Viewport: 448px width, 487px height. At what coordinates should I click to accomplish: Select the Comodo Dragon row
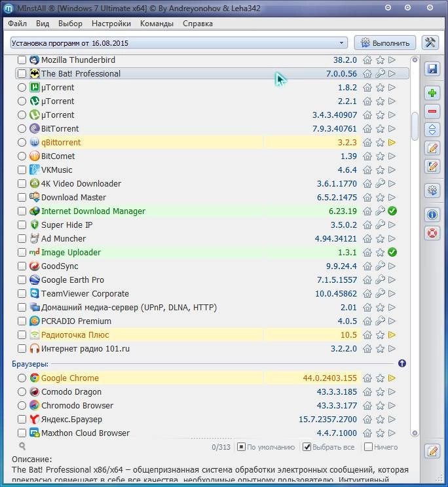[212, 392]
